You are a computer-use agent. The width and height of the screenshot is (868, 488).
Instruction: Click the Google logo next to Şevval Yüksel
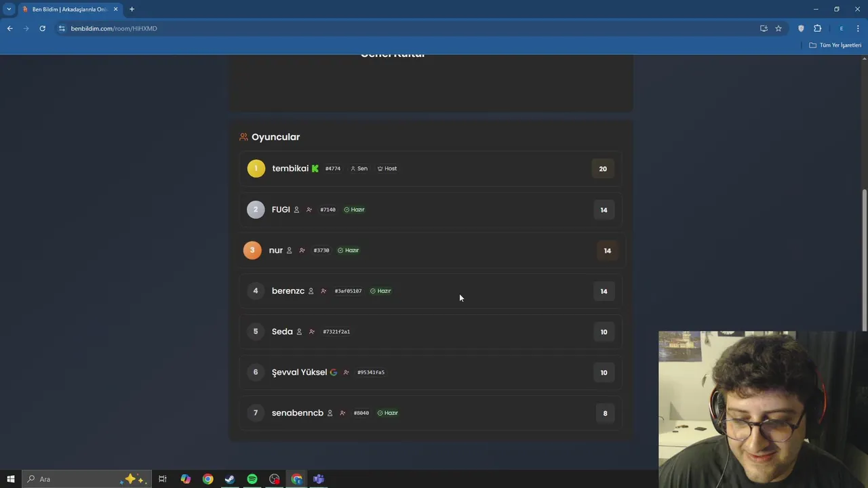tap(333, 372)
